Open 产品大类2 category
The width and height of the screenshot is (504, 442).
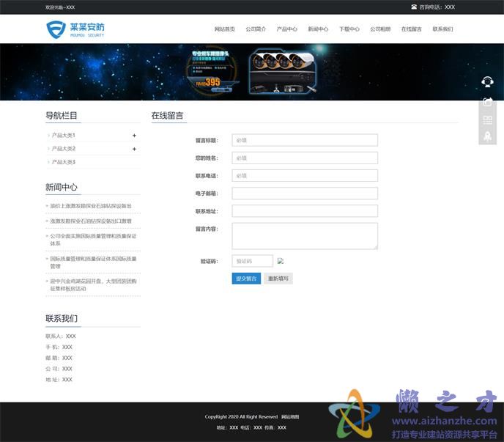(x=63, y=149)
